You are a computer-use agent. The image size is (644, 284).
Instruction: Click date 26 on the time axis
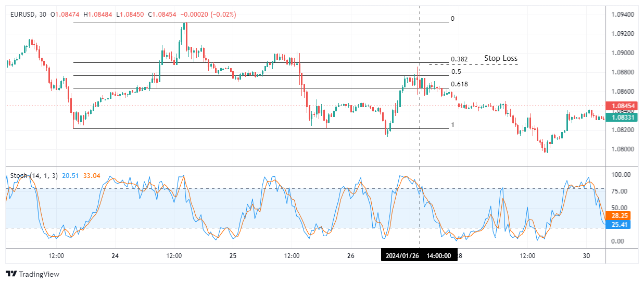pos(350,256)
